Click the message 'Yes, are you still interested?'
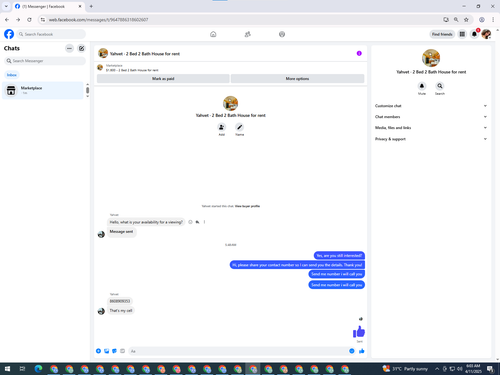The image size is (500, 375). (339, 256)
